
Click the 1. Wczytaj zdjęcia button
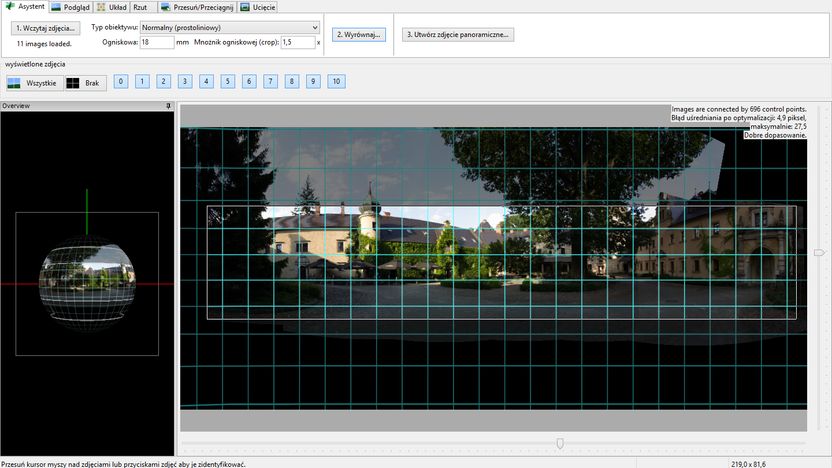tap(46, 28)
